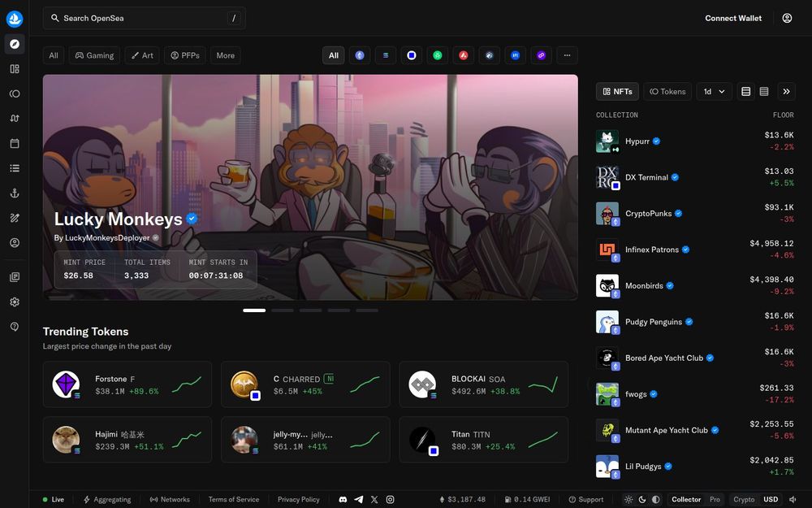Open the Telegram icon in the footer
The image size is (812, 508).
[358, 500]
